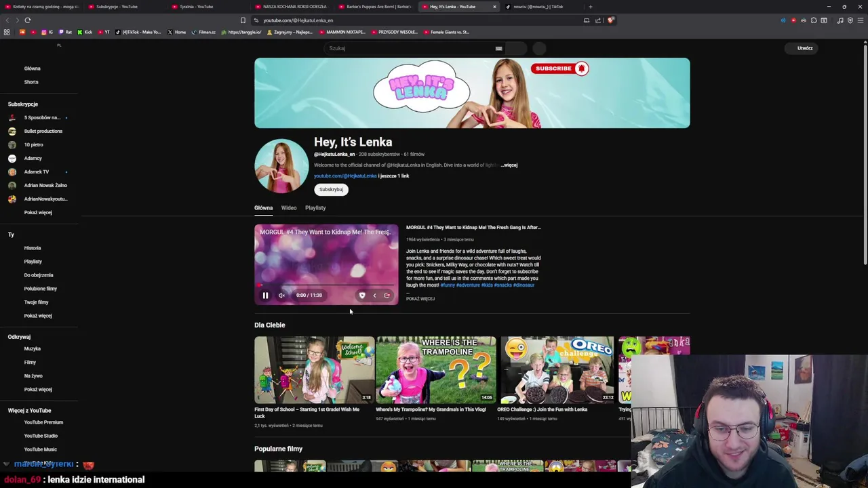Open the Where's My Trampoline video thumbnail
The width and height of the screenshot is (868, 488).
436,370
